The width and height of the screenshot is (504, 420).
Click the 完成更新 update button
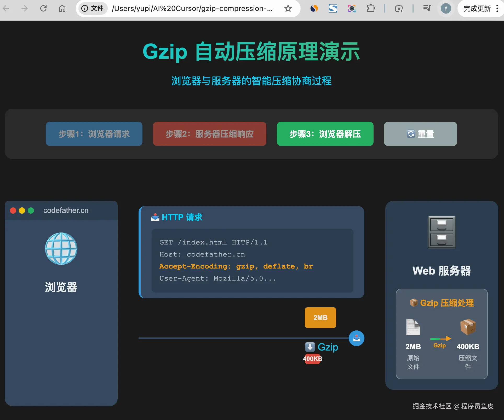point(477,9)
